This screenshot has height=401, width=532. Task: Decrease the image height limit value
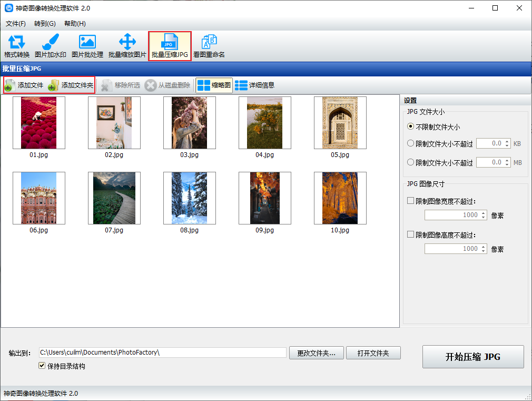click(484, 251)
